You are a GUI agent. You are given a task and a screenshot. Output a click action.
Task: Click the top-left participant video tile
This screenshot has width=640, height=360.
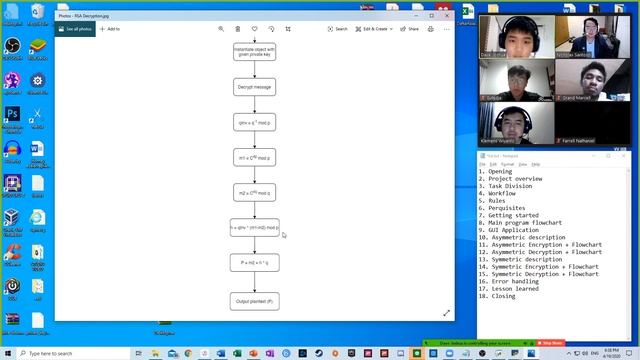click(517, 37)
